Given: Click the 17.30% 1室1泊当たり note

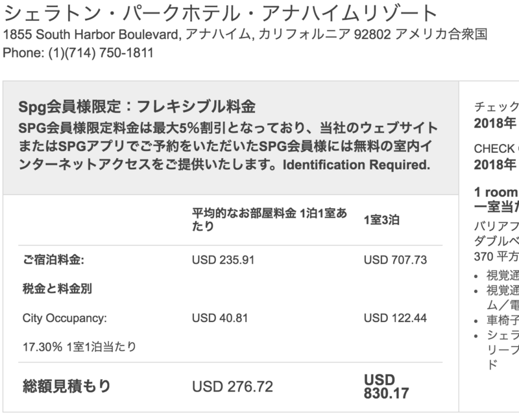Looking at the screenshot, I should point(79,347).
